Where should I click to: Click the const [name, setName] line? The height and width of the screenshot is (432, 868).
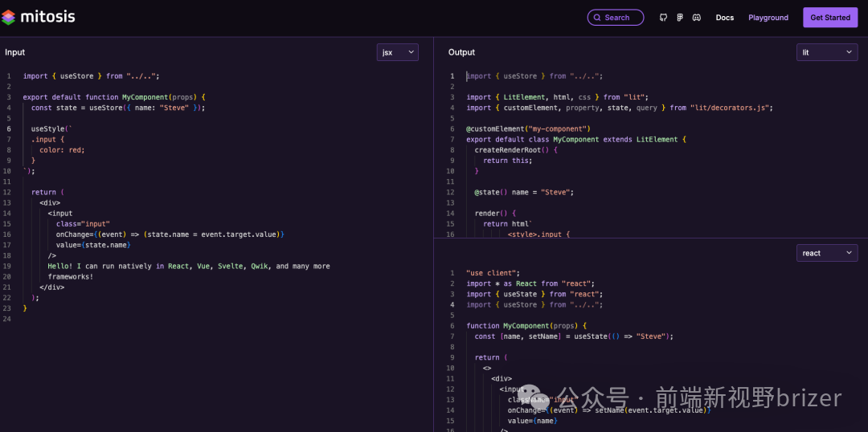click(574, 336)
